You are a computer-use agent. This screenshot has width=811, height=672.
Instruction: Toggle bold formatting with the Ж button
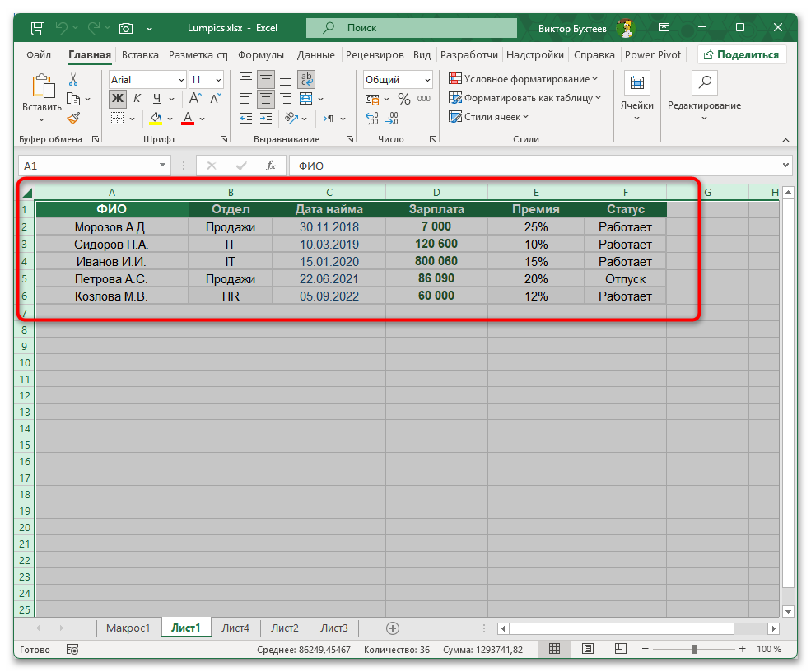point(119,99)
